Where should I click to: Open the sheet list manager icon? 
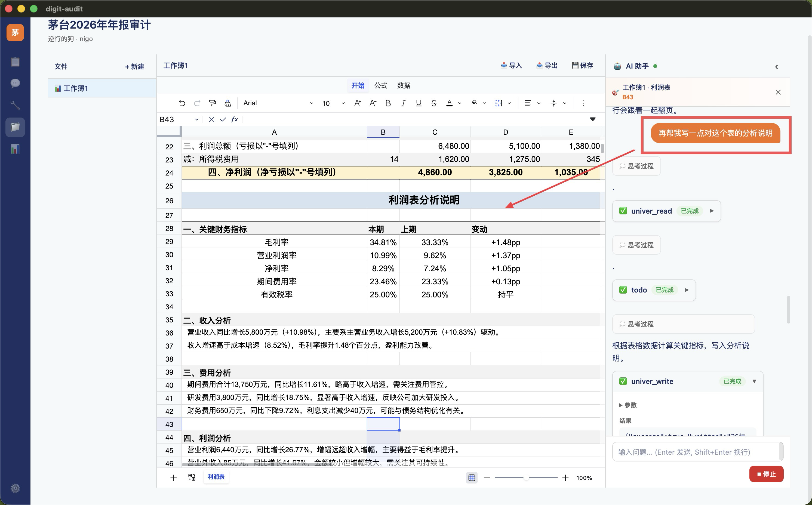[x=192, y=477]
